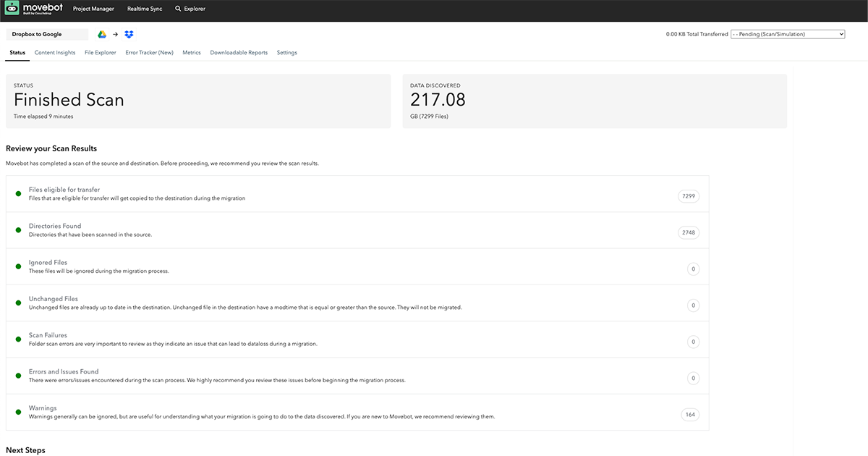Click the green dot beside Files eligible for transfer
The height and width of the screenshot is (456, 868).
(x=18, y=192)
